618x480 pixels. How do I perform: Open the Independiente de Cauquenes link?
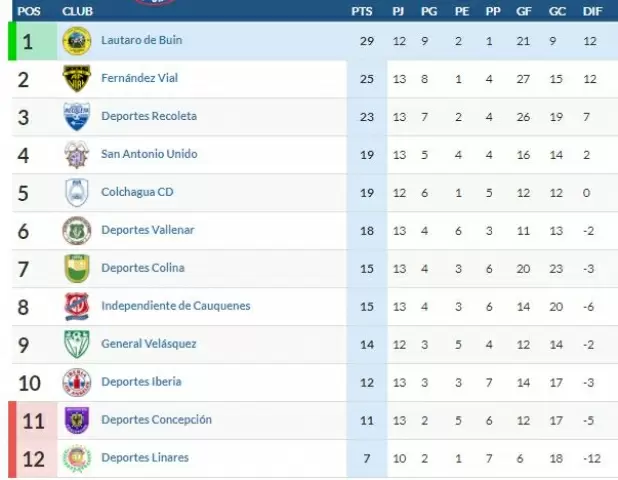pos(176,306)
